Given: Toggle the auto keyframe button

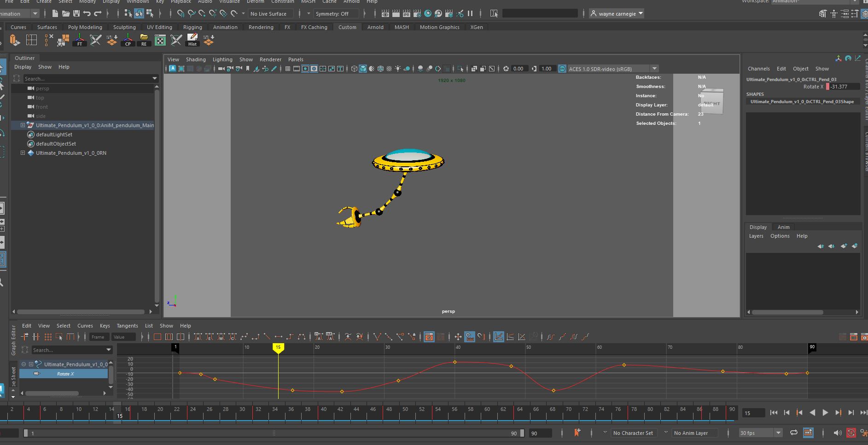Looking at the screenshot, I should 851,433.
